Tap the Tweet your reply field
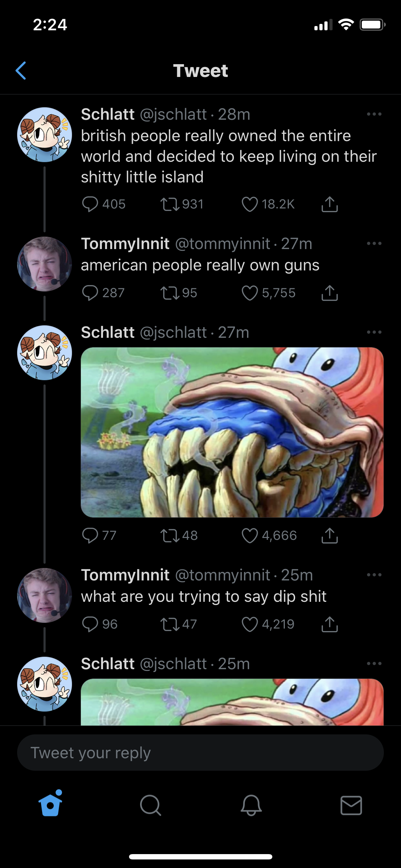The image size is (401, 868). coord(200,753)
